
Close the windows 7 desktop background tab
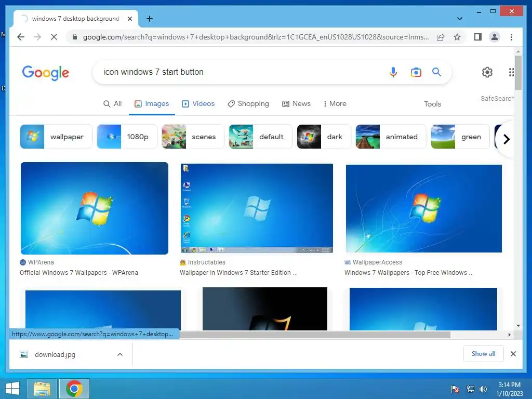[129, 19]
